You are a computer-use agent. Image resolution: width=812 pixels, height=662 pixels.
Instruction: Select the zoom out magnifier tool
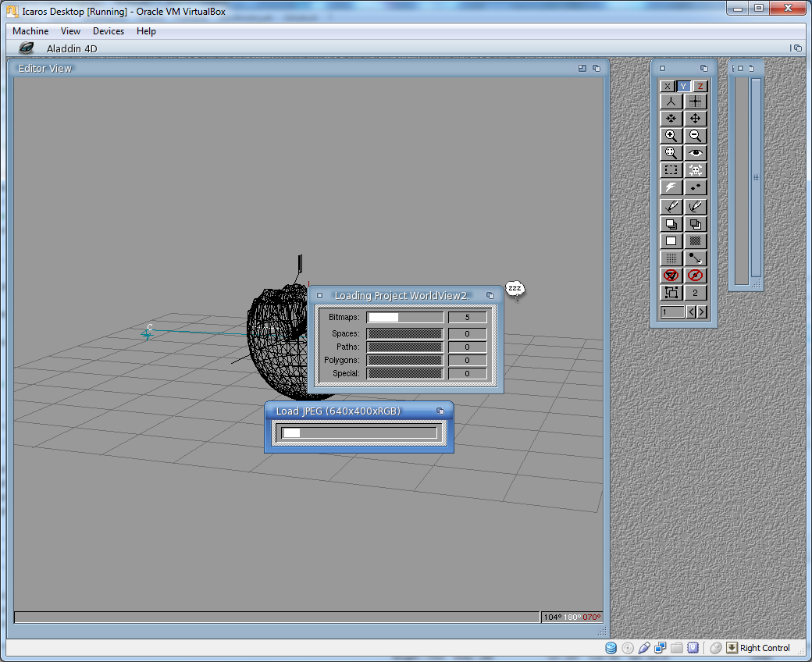click(695, 136)
